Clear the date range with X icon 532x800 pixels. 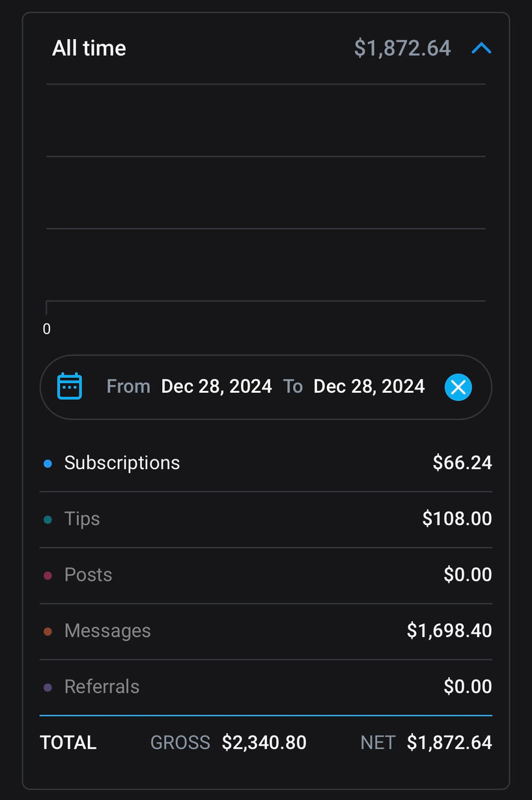(458, 387)
